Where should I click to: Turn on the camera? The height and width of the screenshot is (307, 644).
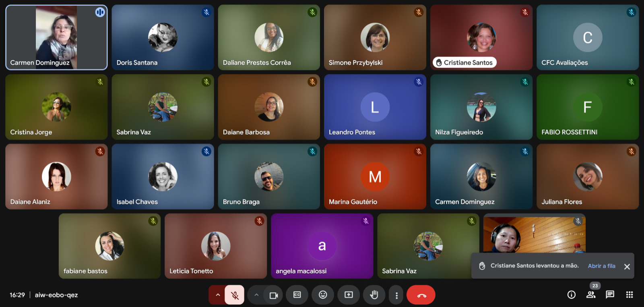click(274, 295)
